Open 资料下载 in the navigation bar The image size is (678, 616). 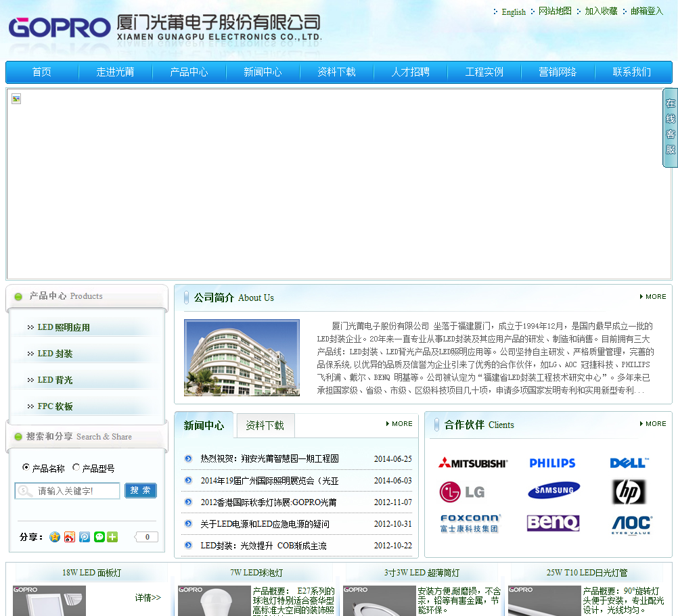tap(337, 72)
